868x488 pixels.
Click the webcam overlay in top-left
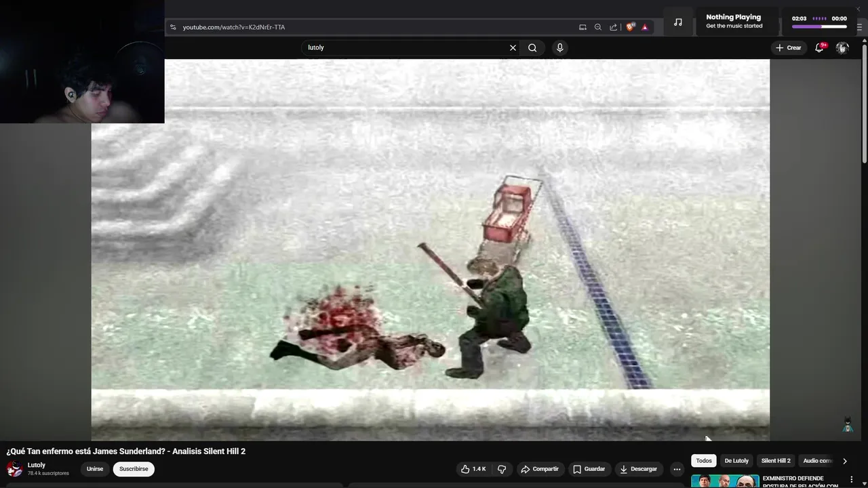(x=82, y=62)
